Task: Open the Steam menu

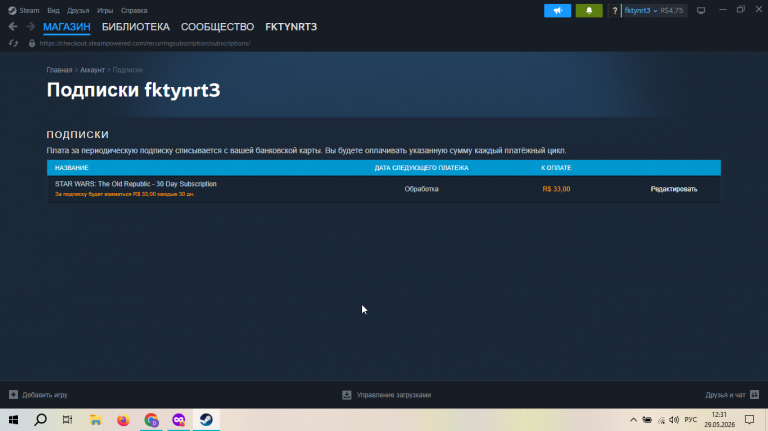Action: [24, 10]
